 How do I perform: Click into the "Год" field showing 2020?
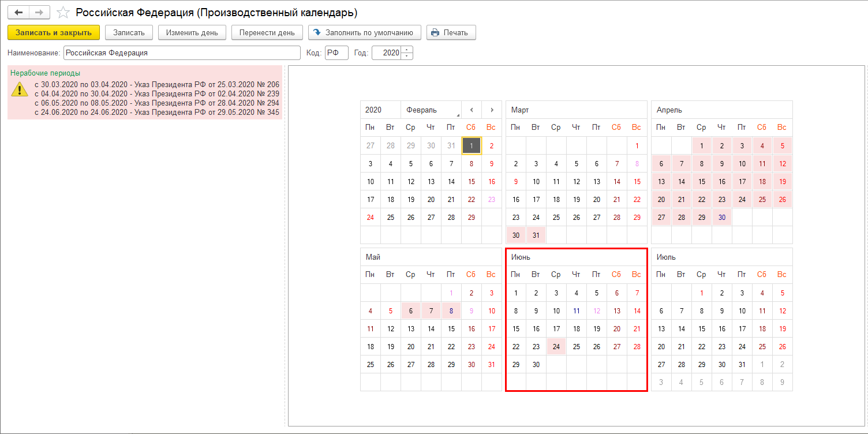[387, 53]
